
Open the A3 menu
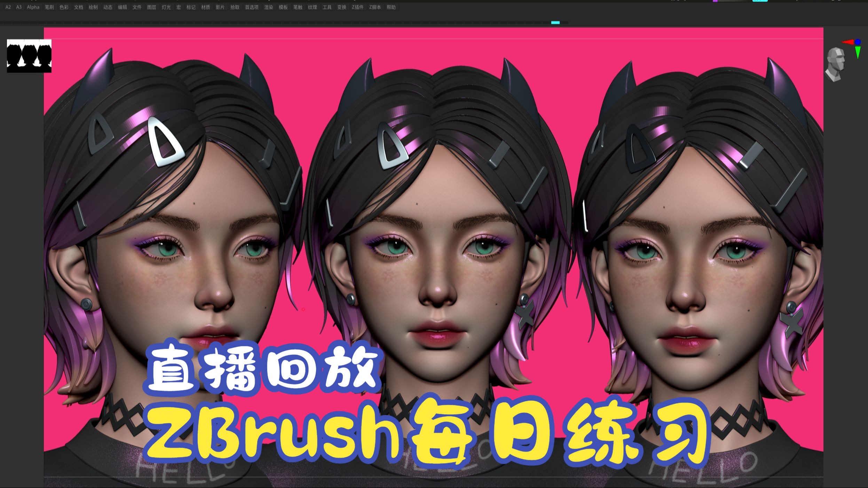point(19,7)
